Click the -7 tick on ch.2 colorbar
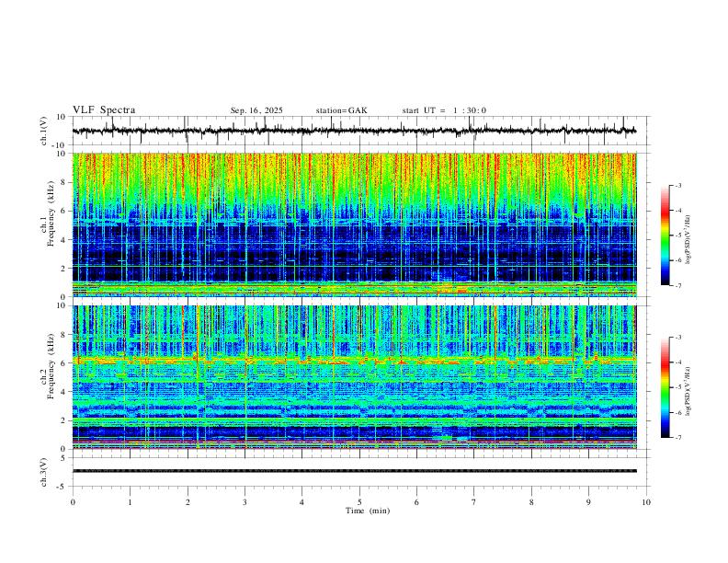Viewport: 728px width, 563px height. click(678, 438)
